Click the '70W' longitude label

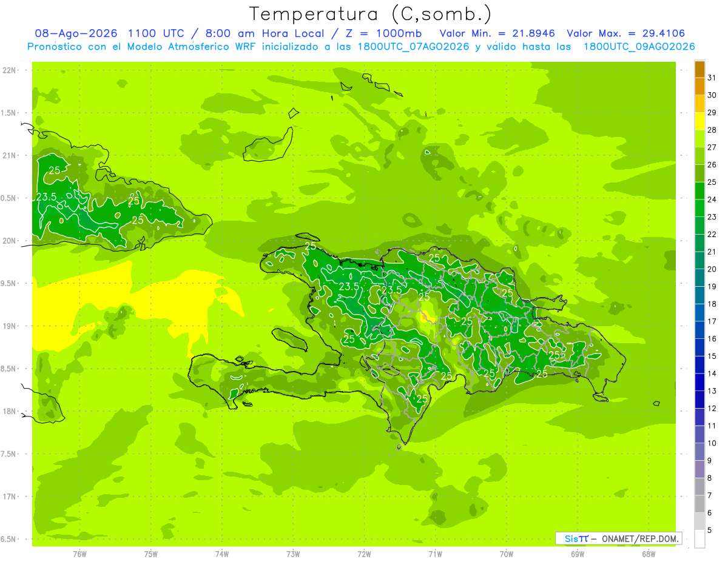[x=507, y=554]
